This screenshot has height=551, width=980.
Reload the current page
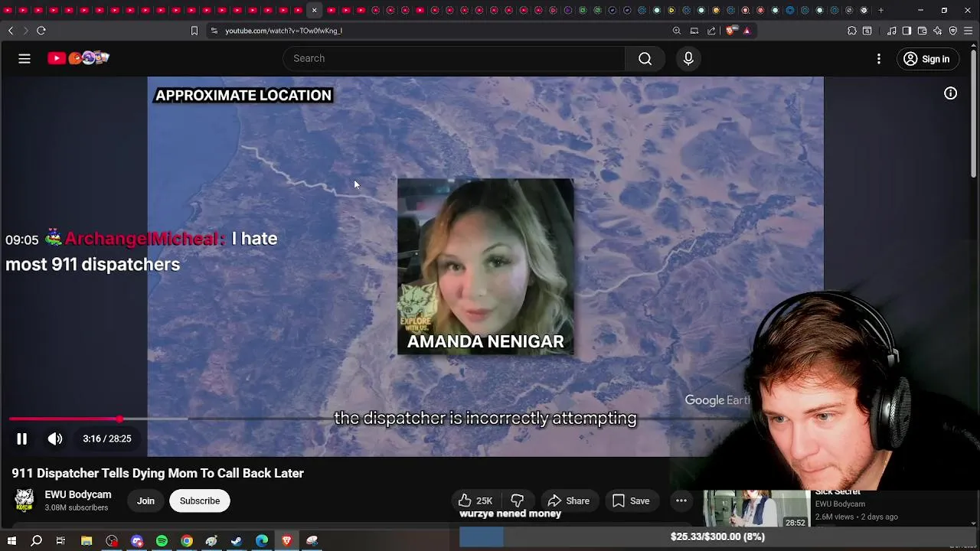pyautogui.click(x=41, y=31)
